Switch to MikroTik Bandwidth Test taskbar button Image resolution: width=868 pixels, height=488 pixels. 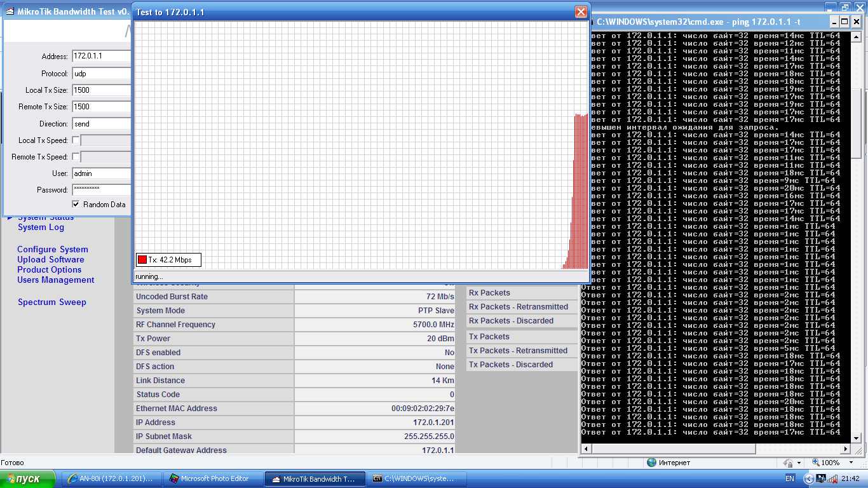[315, 478]
